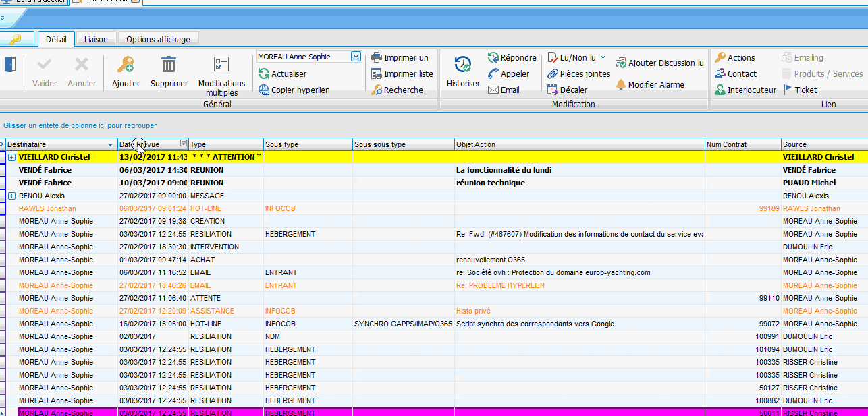The width and height of the screenshot is (868, 416).
Task: Expand the RENOU Alexis row
Action: pos(11,196)
